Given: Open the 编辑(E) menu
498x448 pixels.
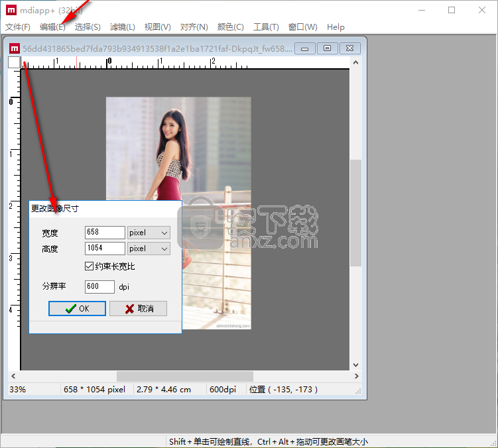Looking at the screenshot, I should 52,27.
